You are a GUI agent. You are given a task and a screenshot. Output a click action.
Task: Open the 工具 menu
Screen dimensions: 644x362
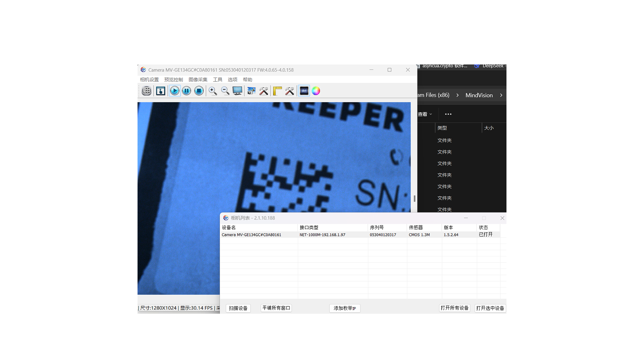point(217,79)
